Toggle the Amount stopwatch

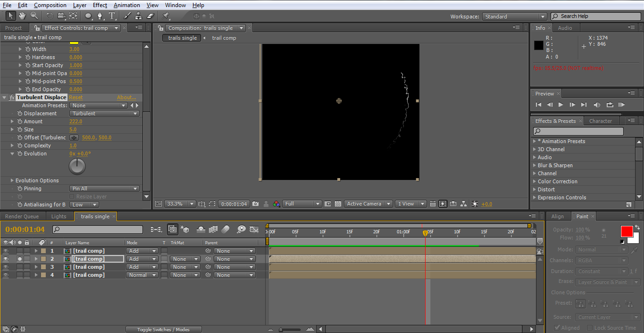20,121
